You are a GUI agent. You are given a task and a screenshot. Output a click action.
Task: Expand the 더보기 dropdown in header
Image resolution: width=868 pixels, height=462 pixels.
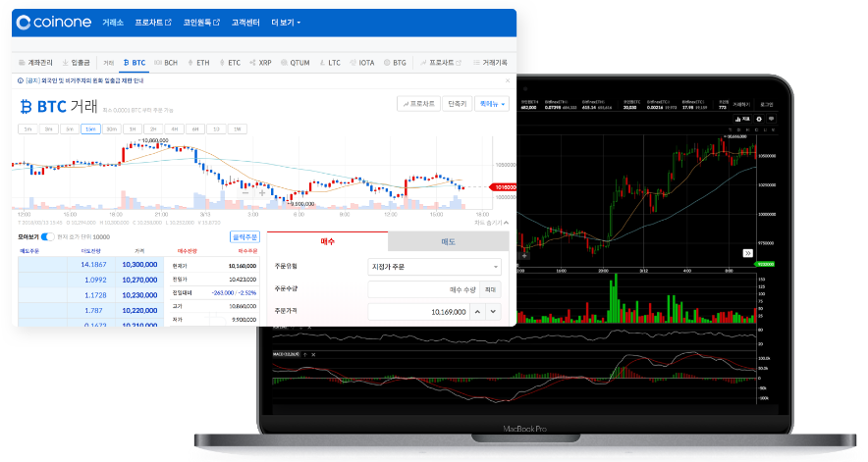point(286,23)
